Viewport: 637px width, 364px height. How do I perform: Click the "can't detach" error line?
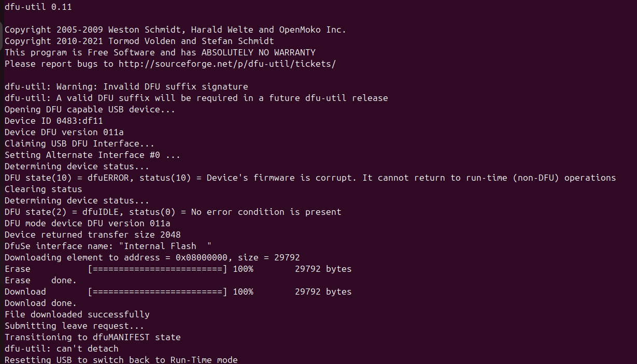pyautogui.click(x=61, y=348)
